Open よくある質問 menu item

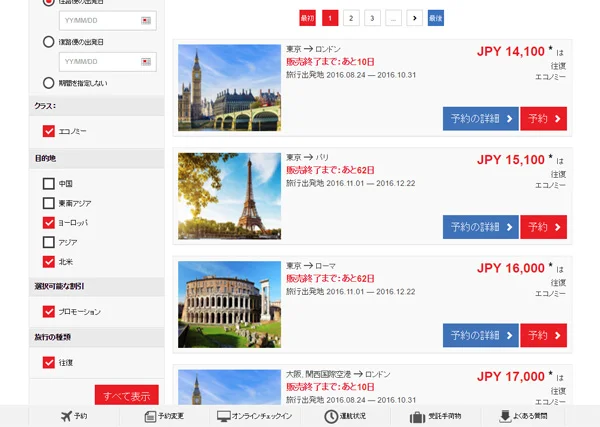pos(523,416)
